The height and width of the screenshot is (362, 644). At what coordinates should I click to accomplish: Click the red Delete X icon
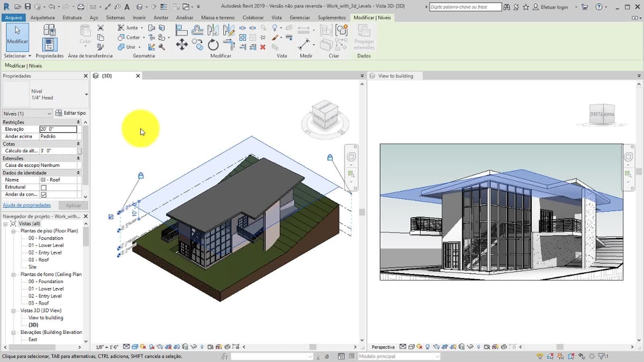[263, 47]
